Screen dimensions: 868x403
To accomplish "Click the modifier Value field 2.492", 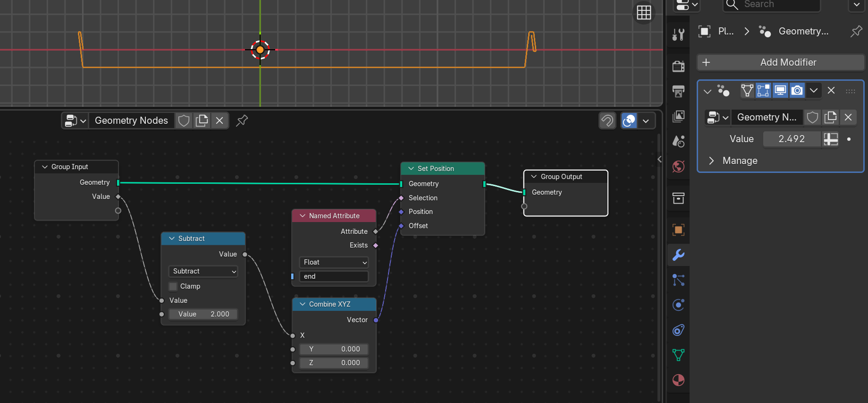I will coord(792,139).
